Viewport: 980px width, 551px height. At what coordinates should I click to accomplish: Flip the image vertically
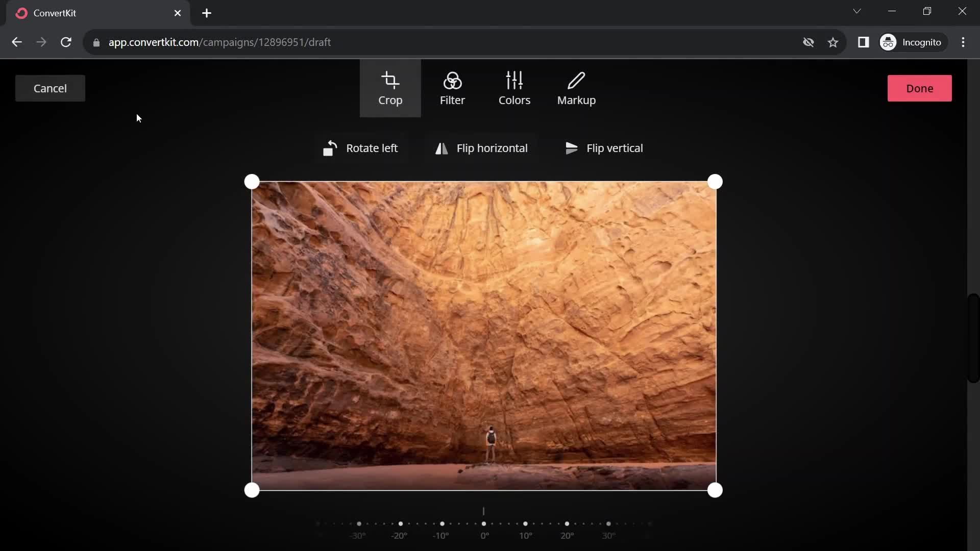[604, 148]
